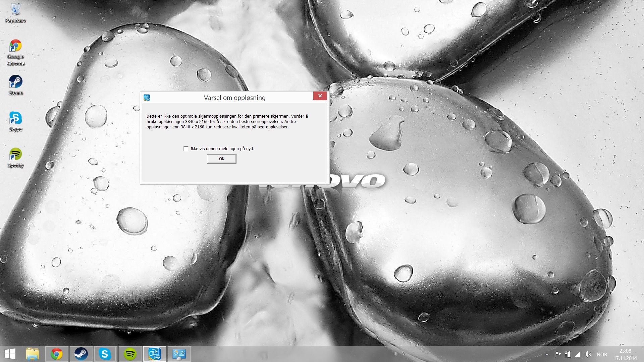Open Skype from the taskbar
Image resolution: width=644 pixels, height=362 pixels.
pyautogui.click(x=105, y=354)
